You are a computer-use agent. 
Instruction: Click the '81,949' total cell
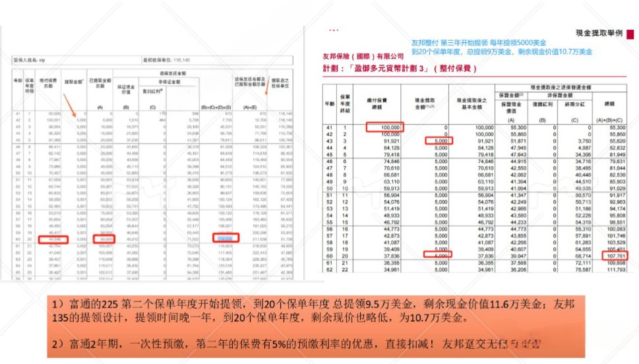(616, 154)
